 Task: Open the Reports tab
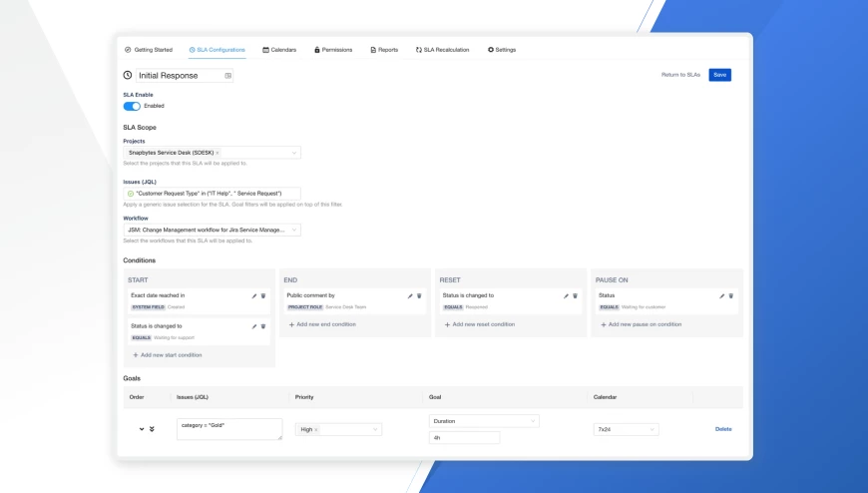(x=384, y=50)
